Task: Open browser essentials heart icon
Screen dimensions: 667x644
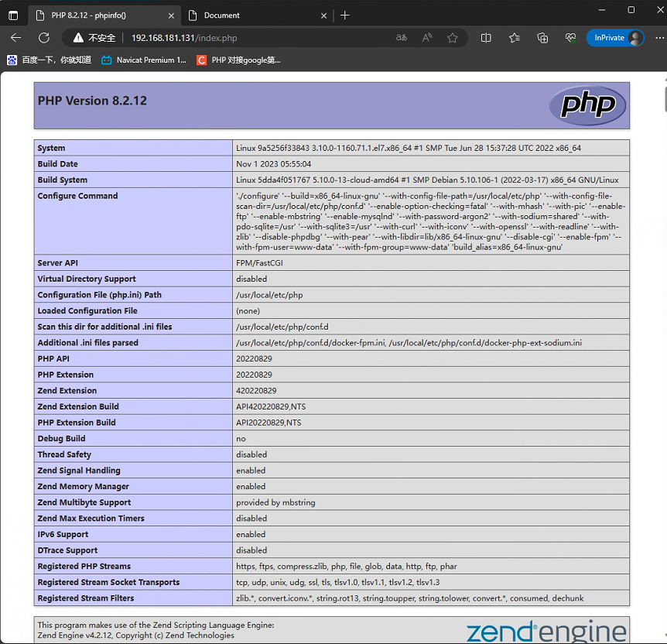Action: point(570,38)
